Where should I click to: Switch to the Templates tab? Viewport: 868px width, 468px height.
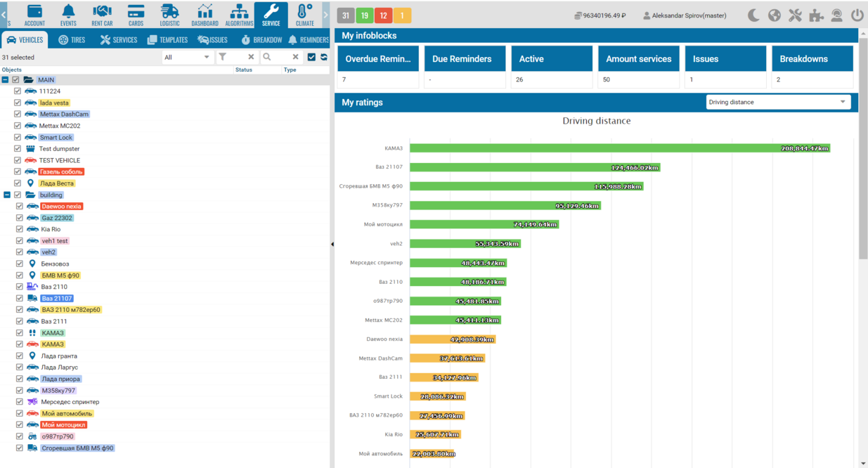[167, 40]
